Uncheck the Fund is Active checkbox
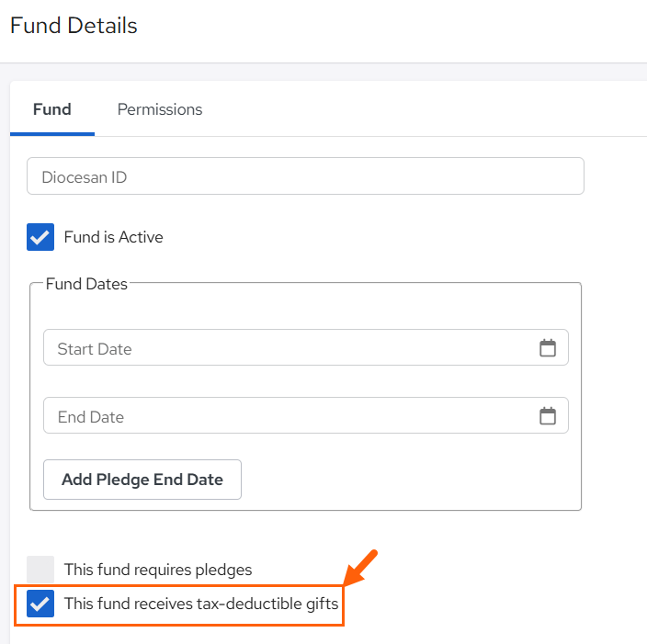The image size is (647, 644). pos(40,237)
